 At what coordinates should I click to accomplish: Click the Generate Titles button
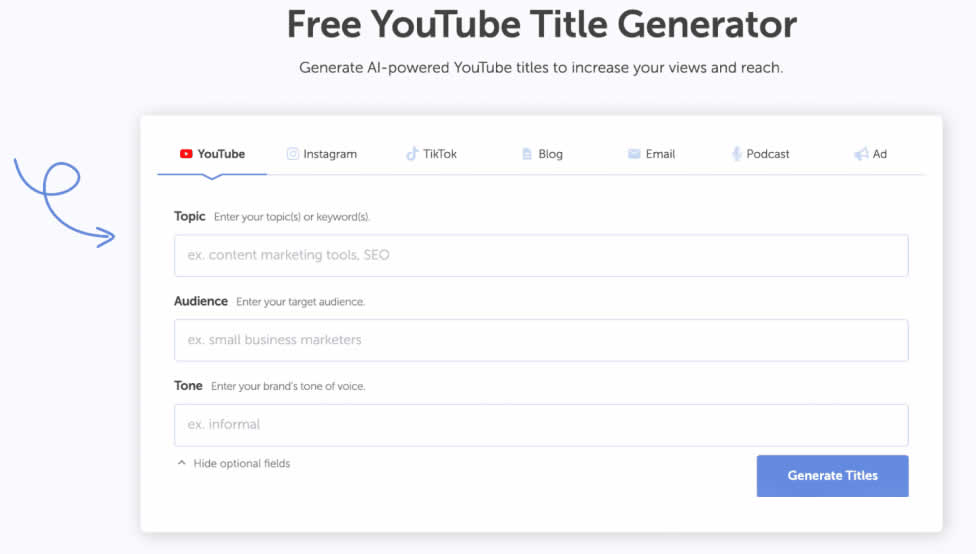[832, 476]
